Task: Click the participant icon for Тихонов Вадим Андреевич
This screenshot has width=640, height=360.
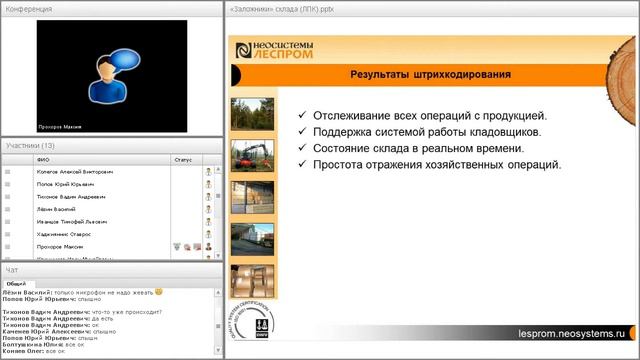Action: click(208, 197)
